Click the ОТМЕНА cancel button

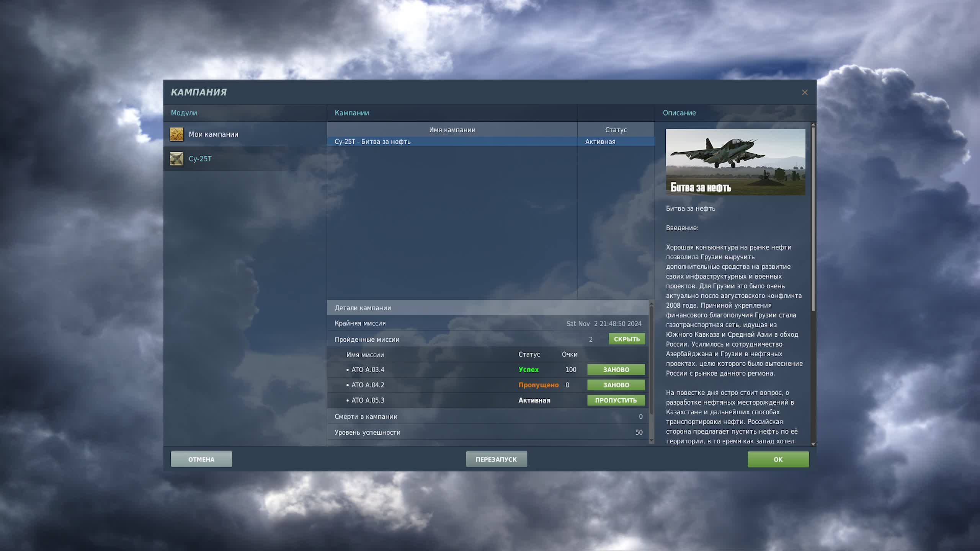click(202, 459)
